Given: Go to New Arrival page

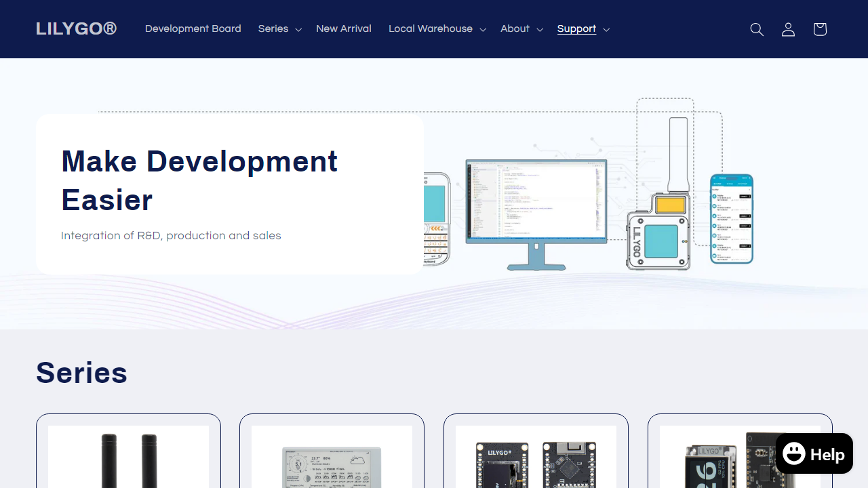Looking at the screenshot, I should 344,28.
